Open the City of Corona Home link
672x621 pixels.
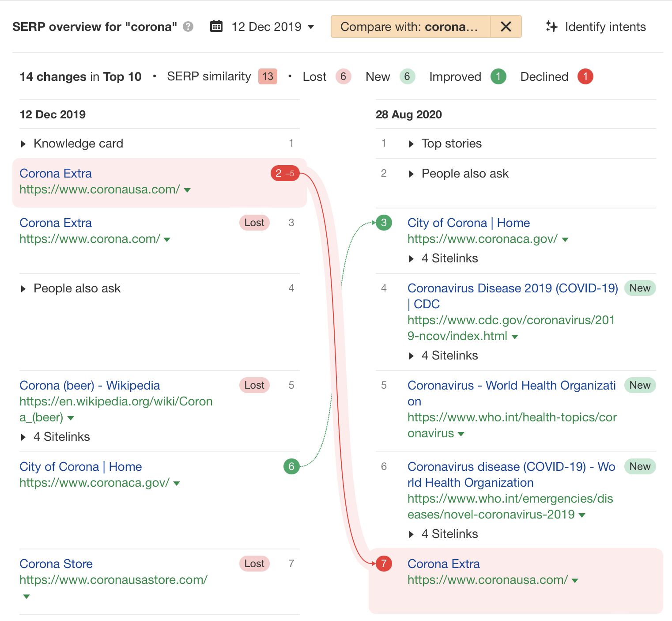coord(468,223)
